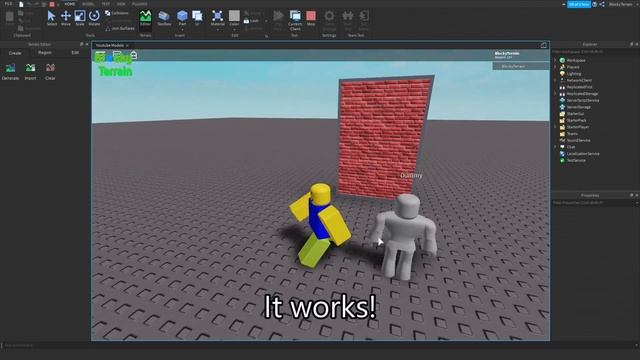The image size is (640, 360).
Task: Open Game Settings gear
Action: tap(329, 20)
